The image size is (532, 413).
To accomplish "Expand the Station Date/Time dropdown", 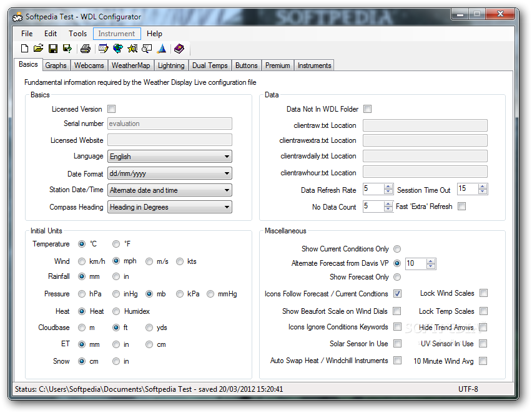I will pos(170,190).
